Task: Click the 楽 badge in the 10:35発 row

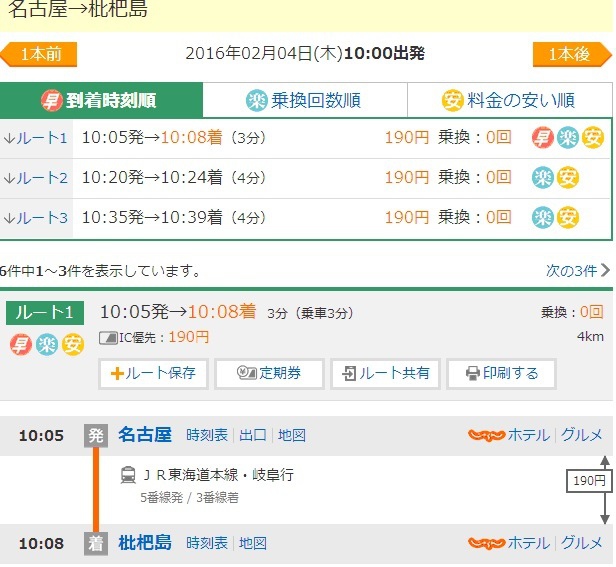Action: click(x=543, y=217)
